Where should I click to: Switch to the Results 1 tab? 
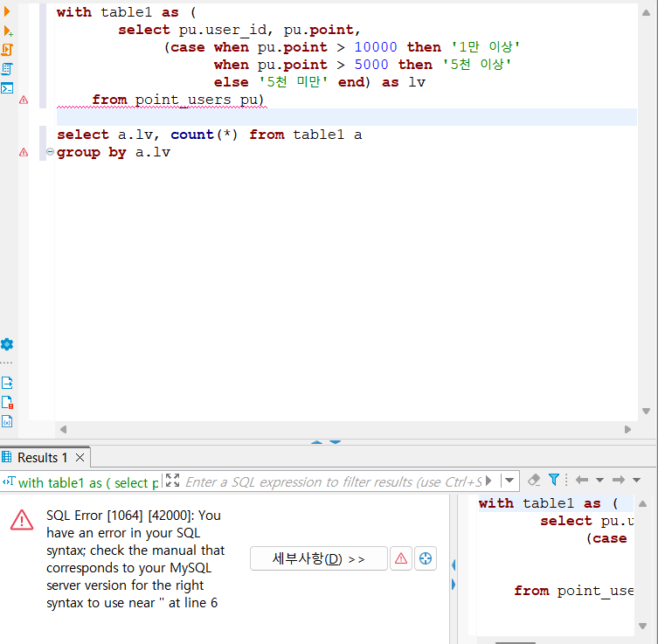[x=43, y=457]
